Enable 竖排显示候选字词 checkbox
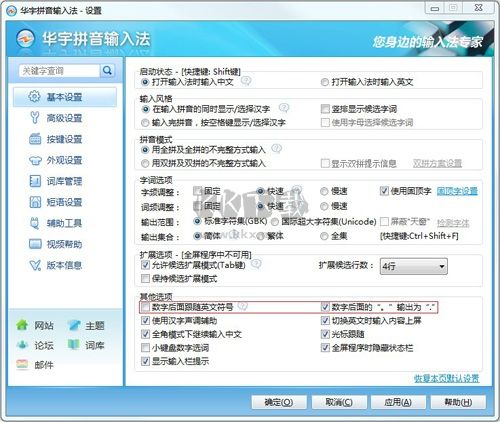The image size is (500, 422). click(x=325, y=109)
